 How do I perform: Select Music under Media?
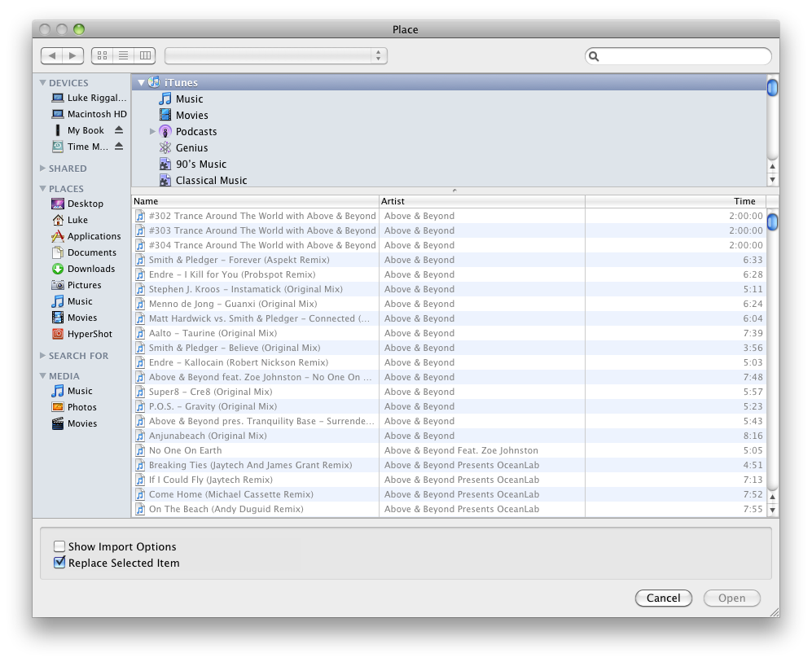72,391
